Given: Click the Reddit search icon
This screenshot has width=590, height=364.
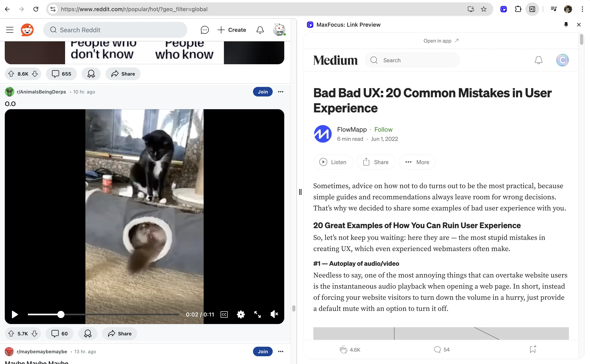Looking at the screenshot, I should [53, 30].
